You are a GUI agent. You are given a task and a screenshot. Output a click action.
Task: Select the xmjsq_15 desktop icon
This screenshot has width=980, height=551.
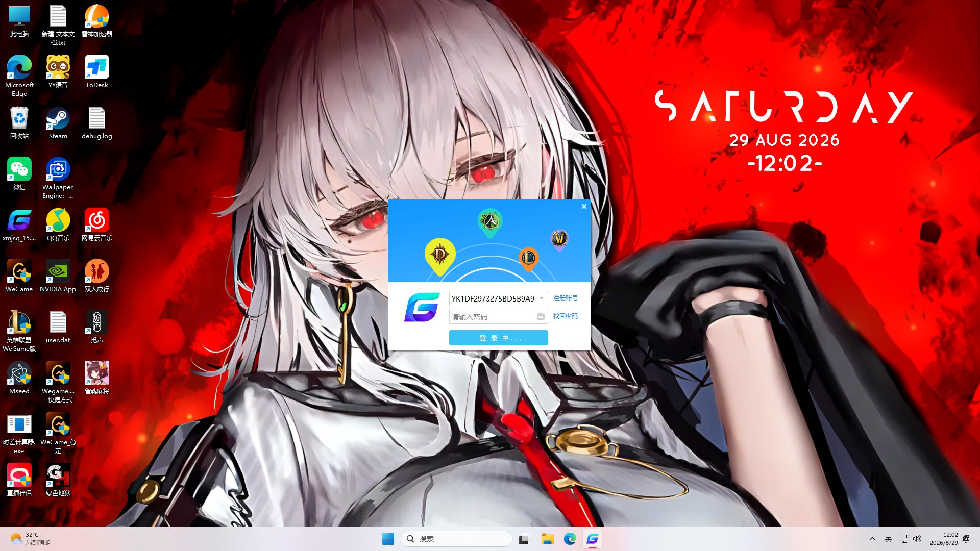pos(19,225)
